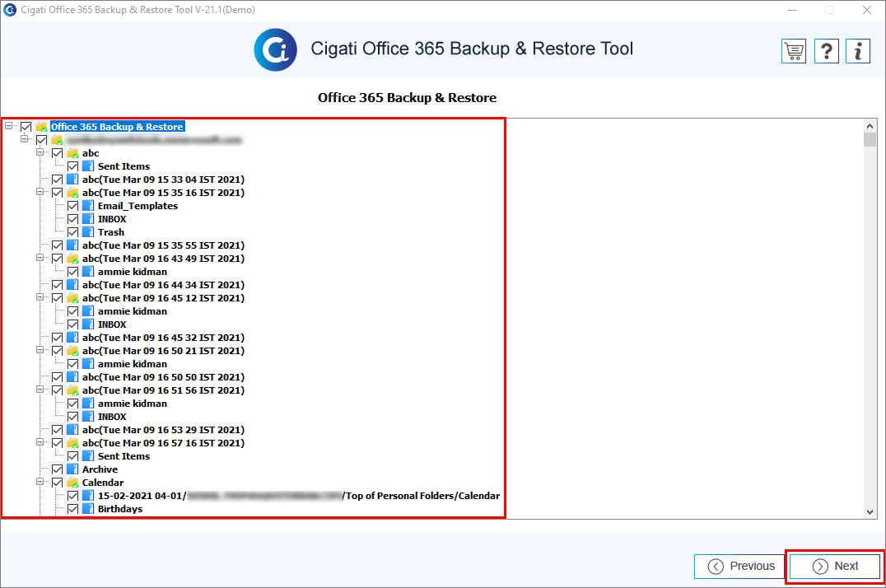
Task: Click the Calendar folder icon
Action: tap(72, 483)
